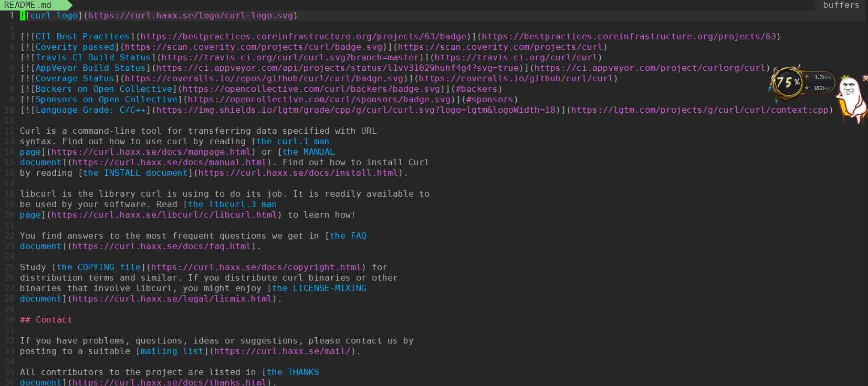Click text 'You find answers to the most'
868x386 pixels.
point(93,235)
